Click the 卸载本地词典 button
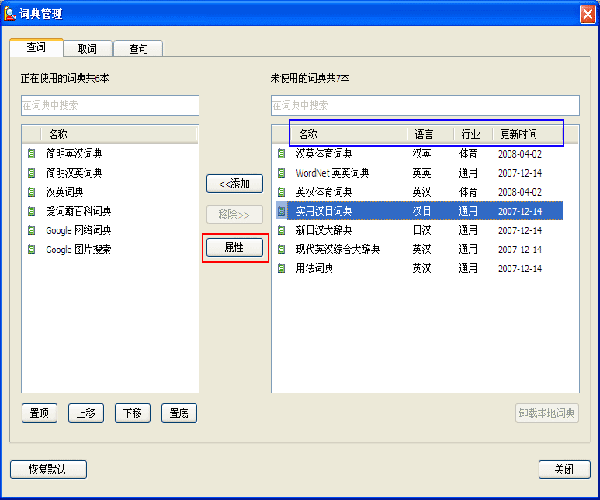The height and width of the screenshot is (500, 600). (547, 413)
